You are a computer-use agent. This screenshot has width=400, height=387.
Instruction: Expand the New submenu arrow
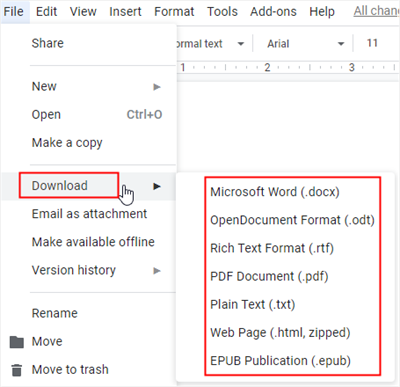point(157,87)
